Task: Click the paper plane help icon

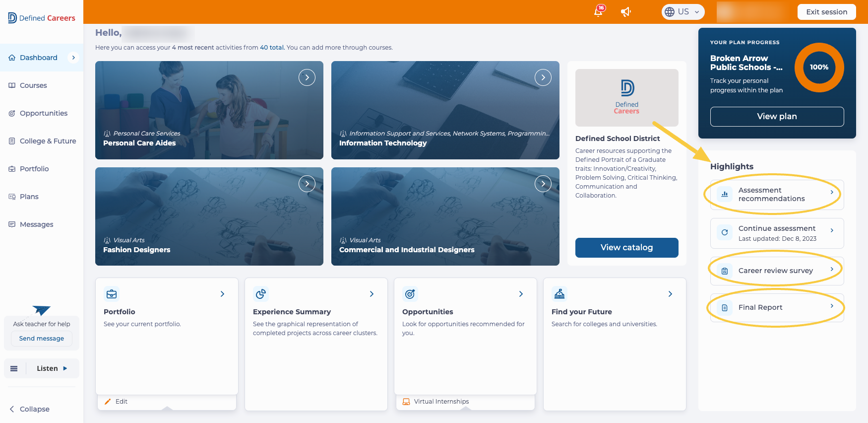Action: click(41, 311)
